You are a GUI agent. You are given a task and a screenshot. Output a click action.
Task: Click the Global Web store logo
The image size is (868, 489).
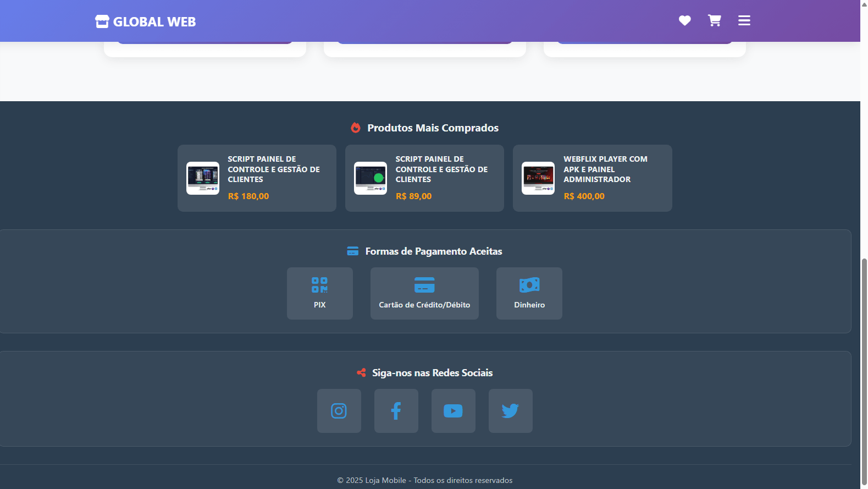coord(146,22)
